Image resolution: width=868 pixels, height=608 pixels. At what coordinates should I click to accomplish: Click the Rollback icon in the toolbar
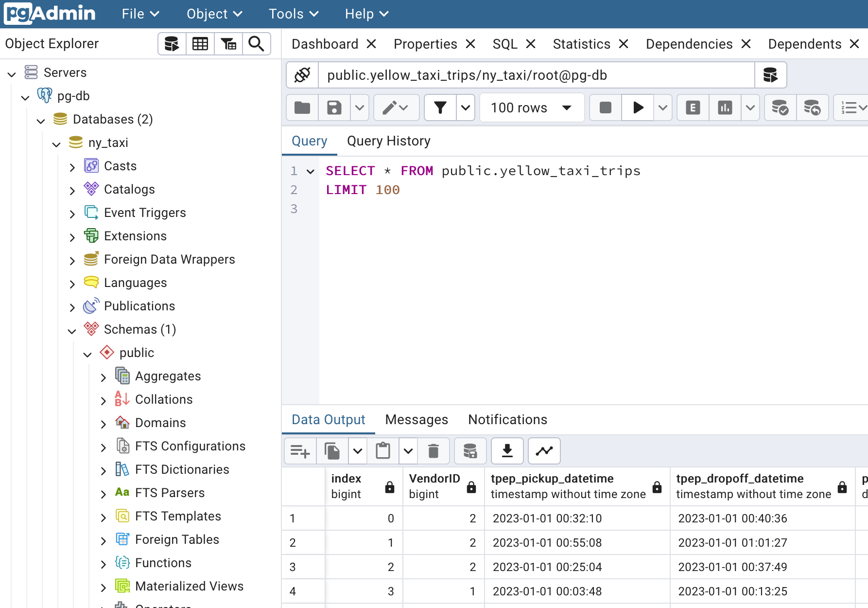[812, 107]
